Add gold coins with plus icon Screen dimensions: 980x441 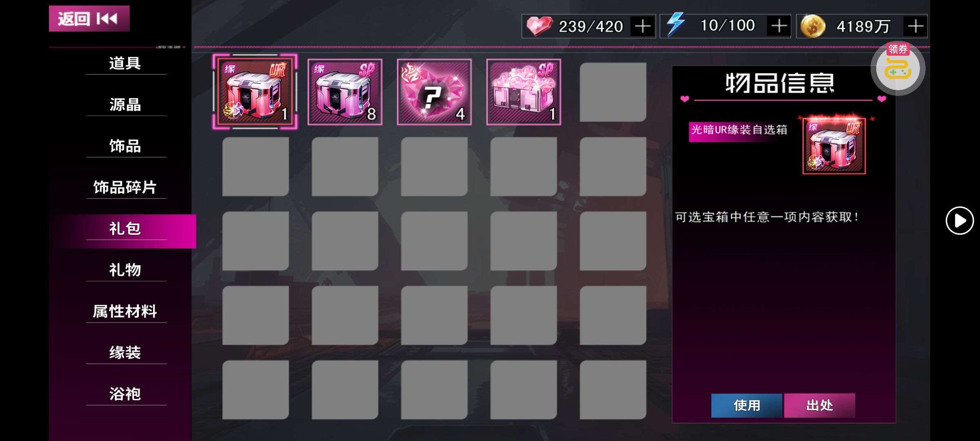pos(915,27)
